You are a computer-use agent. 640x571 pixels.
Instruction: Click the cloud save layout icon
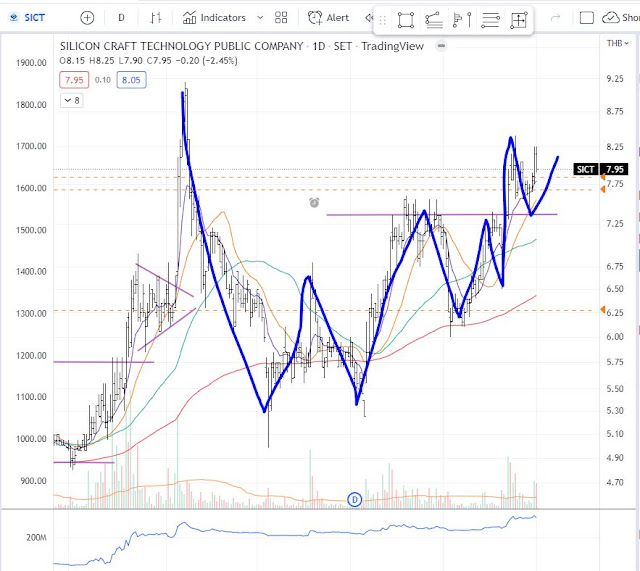point(611,18)
